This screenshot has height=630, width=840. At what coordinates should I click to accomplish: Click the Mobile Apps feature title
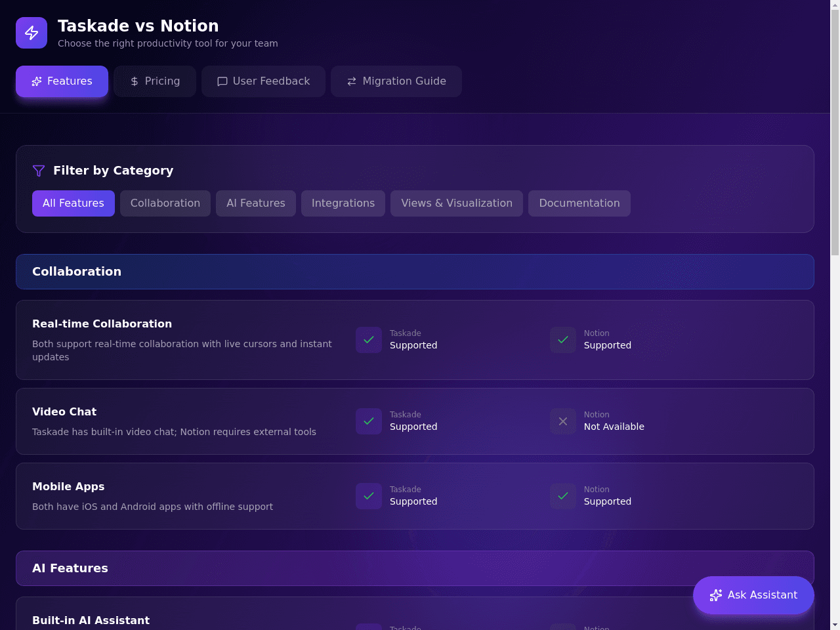point(68,486)
